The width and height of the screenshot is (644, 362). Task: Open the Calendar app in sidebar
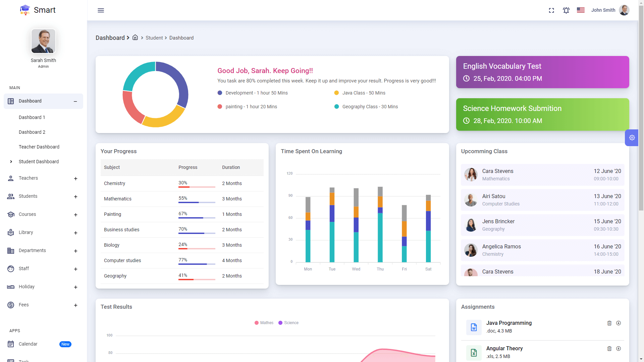tap(28, 344)
